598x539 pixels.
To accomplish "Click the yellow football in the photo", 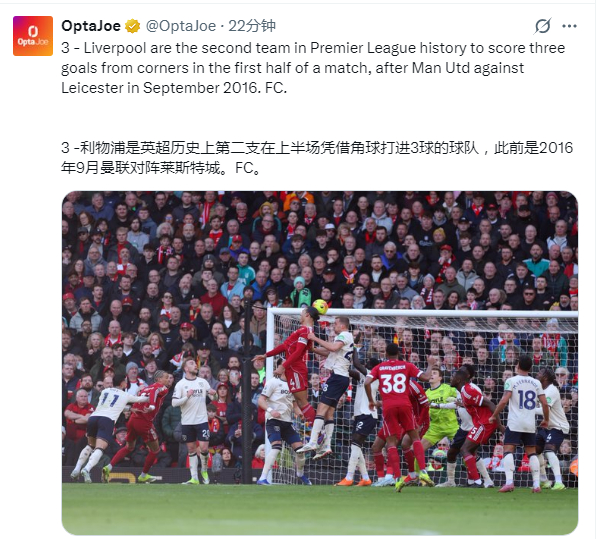I will click(320, 307).
